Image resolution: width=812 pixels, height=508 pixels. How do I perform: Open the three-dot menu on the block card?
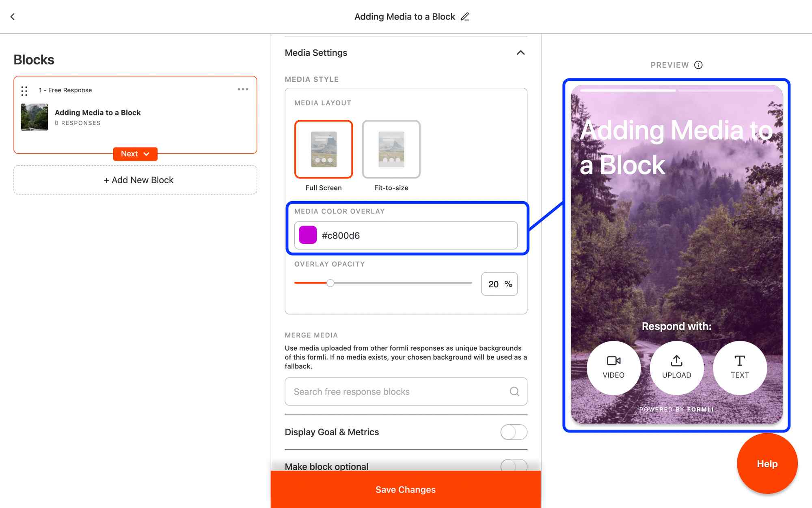[243, 89]
